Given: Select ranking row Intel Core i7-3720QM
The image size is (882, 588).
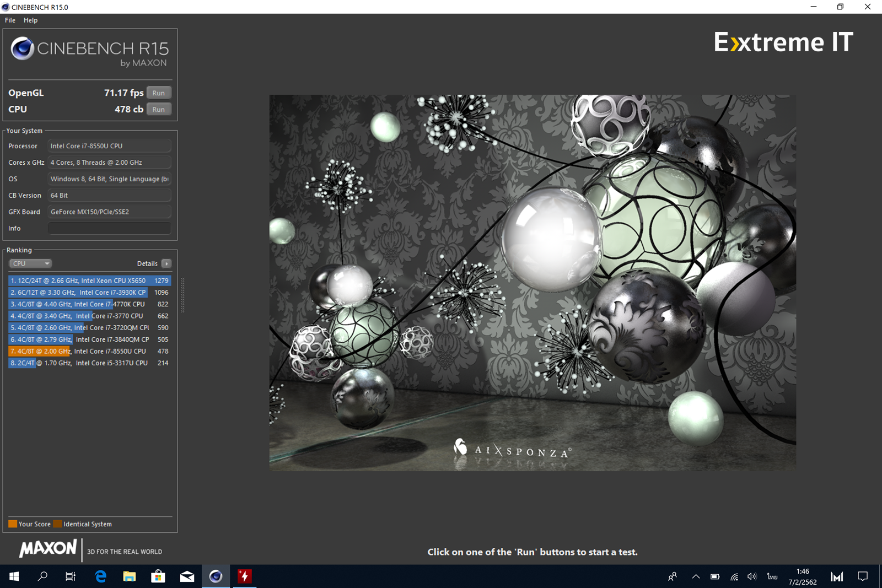Looking at the screenshot, I should click(89, 327).
